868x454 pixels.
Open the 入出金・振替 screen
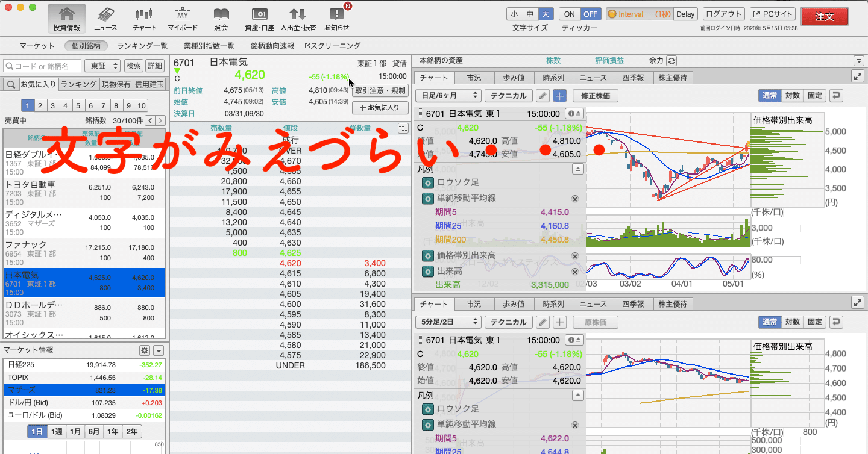click(298, 17)
